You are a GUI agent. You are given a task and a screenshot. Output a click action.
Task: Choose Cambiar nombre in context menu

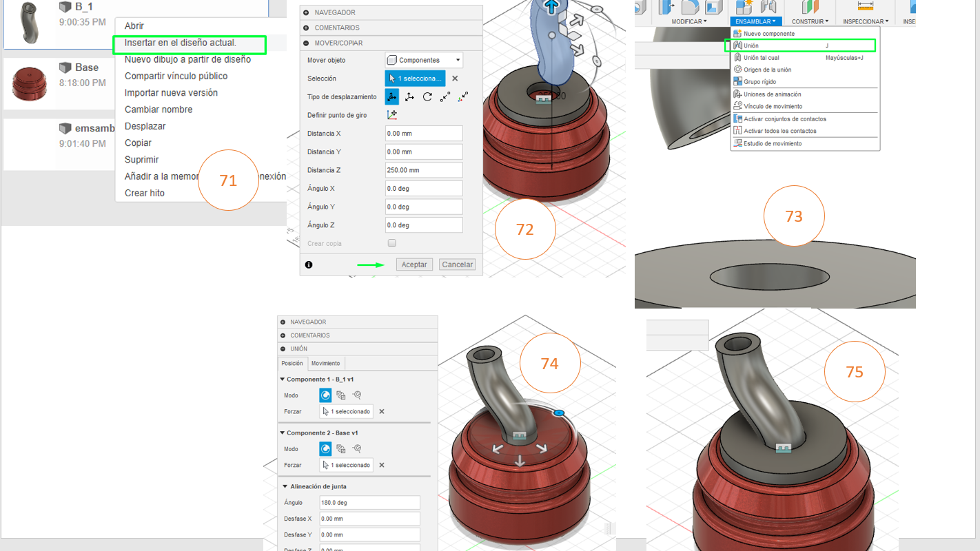pyautogui.click(x=159, y=110)
